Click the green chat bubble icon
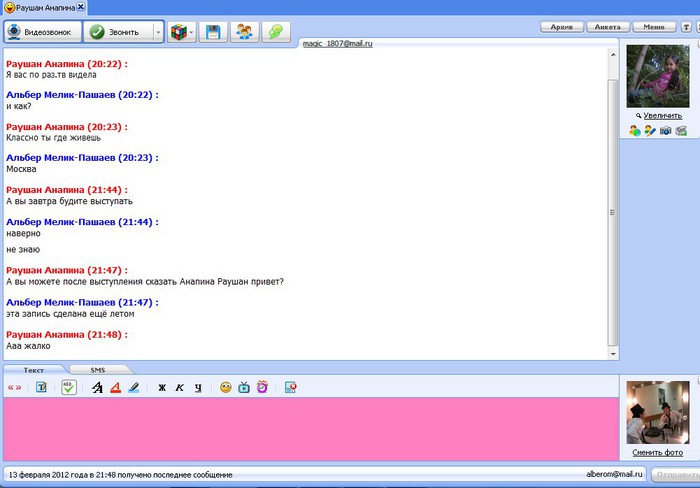The height and width of the screenshot is (488, 700). click(276, 32)
